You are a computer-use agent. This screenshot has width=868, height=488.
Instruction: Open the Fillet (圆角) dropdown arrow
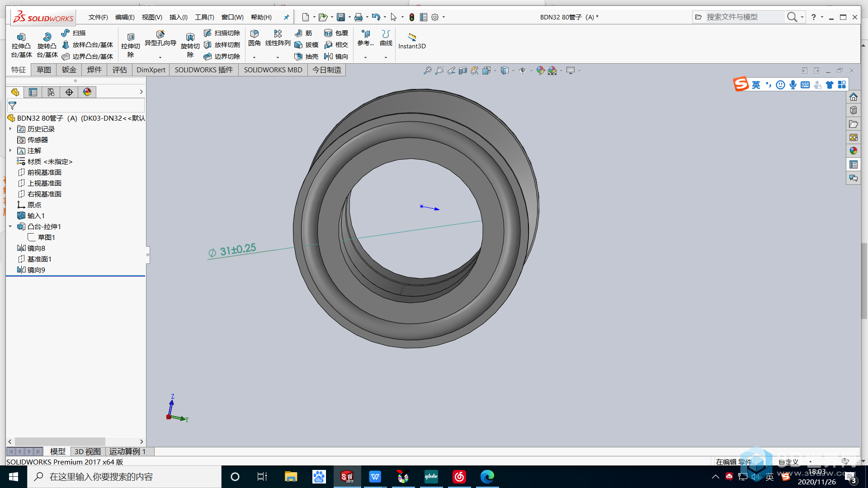(x=254, y=57)
